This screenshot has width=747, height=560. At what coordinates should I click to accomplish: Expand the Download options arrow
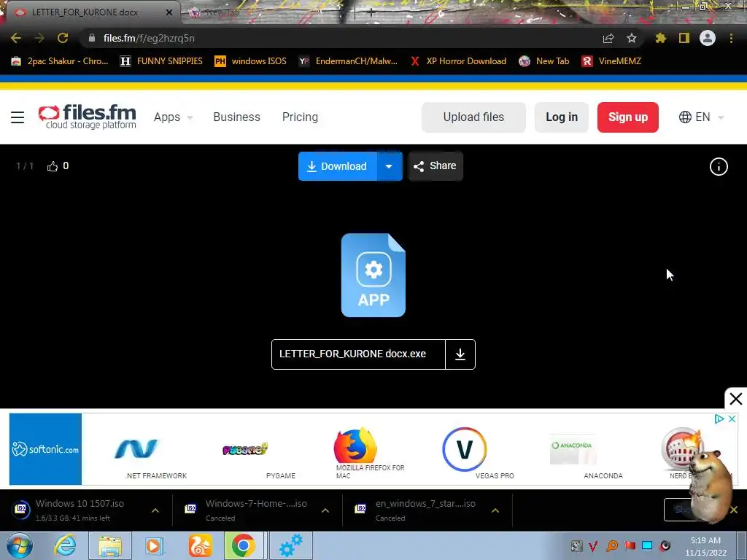[390, 166]
